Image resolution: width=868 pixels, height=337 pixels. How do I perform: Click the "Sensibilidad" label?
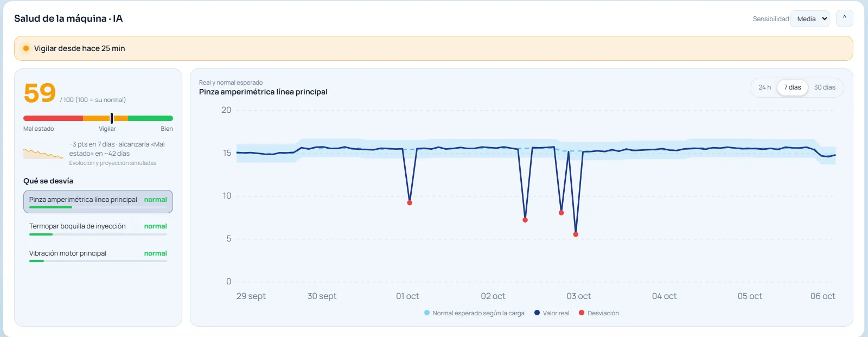(771, 19)
